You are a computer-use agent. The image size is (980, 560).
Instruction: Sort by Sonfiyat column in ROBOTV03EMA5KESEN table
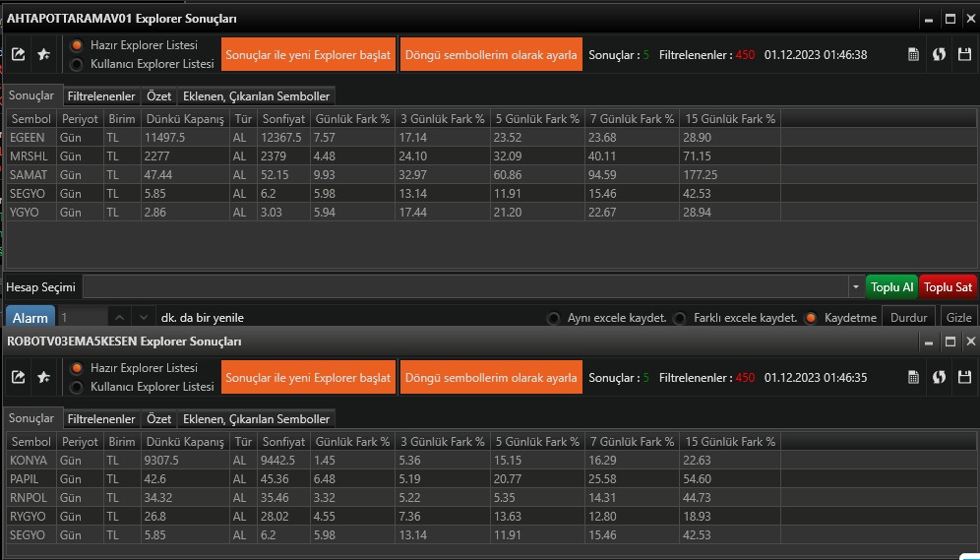(283, 441)
